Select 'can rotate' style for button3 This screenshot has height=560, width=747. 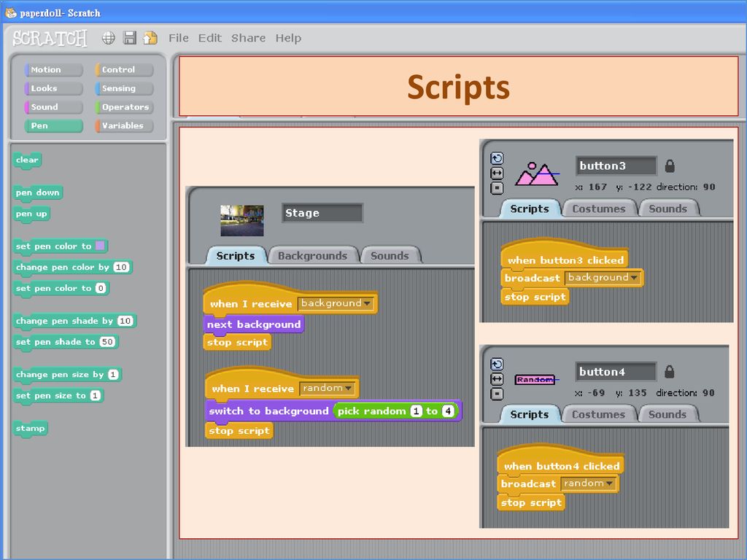click(497, 158)
